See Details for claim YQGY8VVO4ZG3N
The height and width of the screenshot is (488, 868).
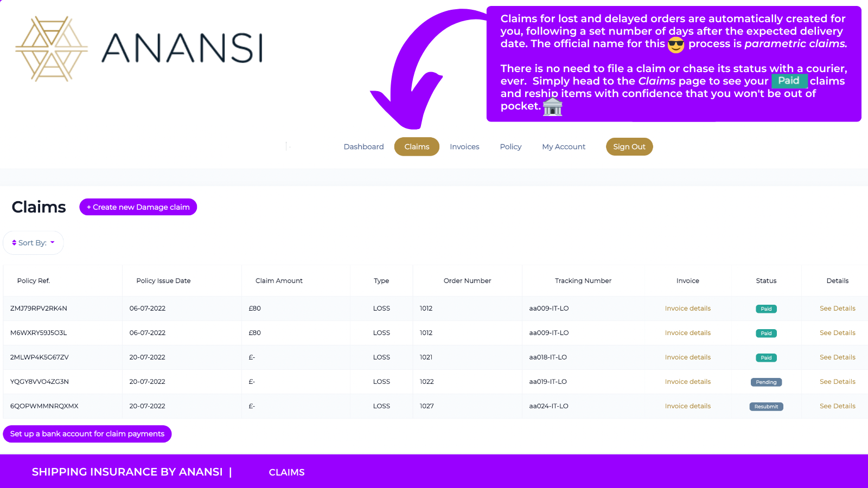tap(838, 382)
